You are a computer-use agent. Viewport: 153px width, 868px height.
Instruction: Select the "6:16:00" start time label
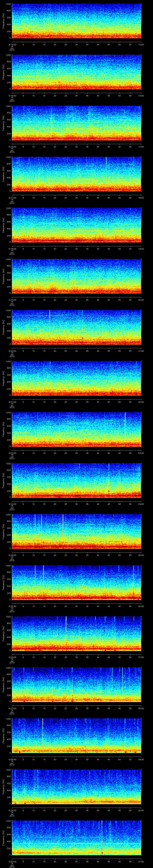(12, 147)
